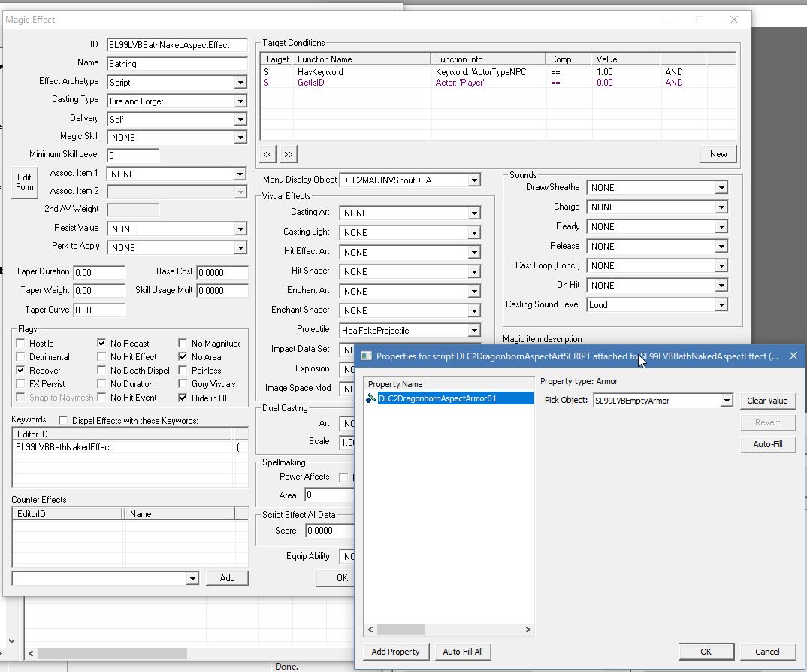Screen dimensions: 807x672
Task: Click the Clear Value button
Action: (x=767, y=401)
